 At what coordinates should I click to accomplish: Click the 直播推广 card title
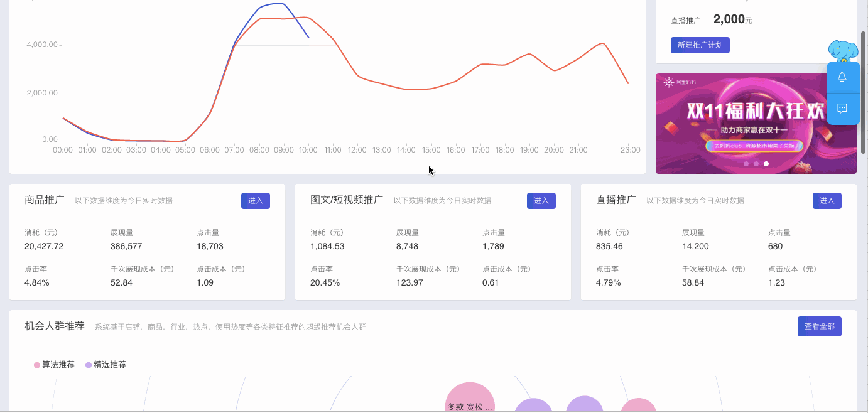616,200
